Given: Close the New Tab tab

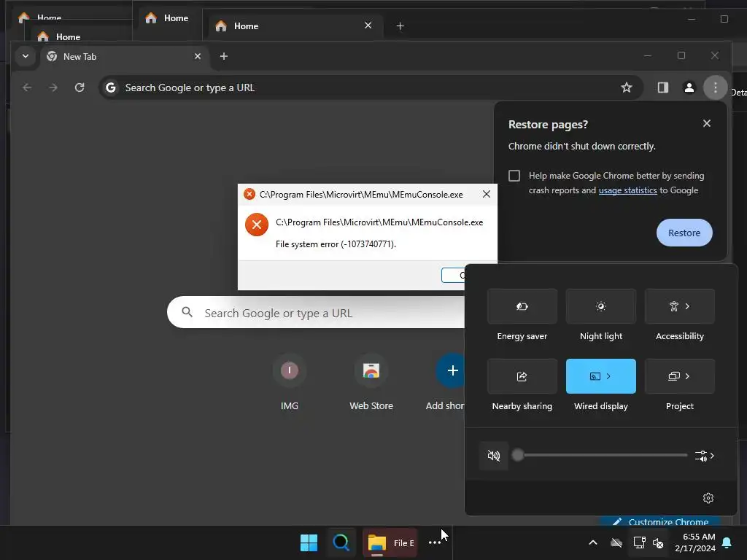Looking at the screenshot, I should [198, 56].
